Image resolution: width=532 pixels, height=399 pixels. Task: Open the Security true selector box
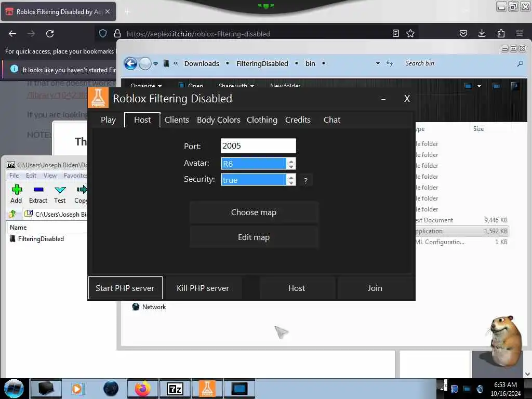coord(254,180)
